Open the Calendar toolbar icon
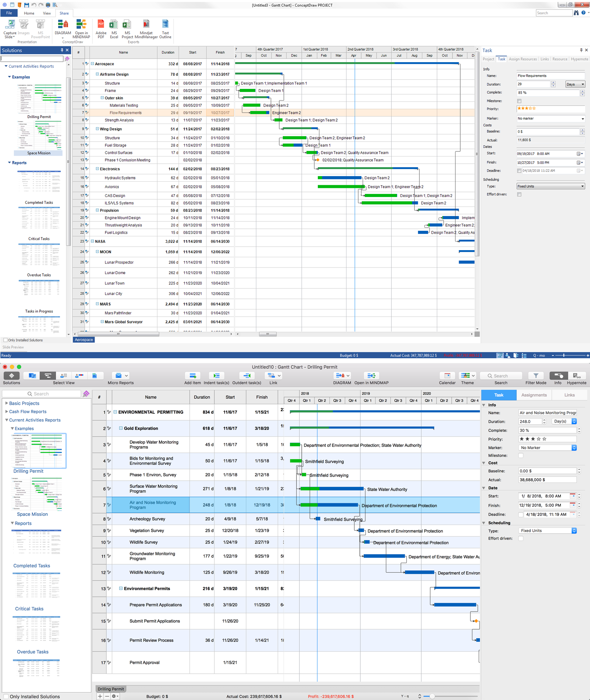The height and width of the screenshot is (700, 590). pos(447,376)
